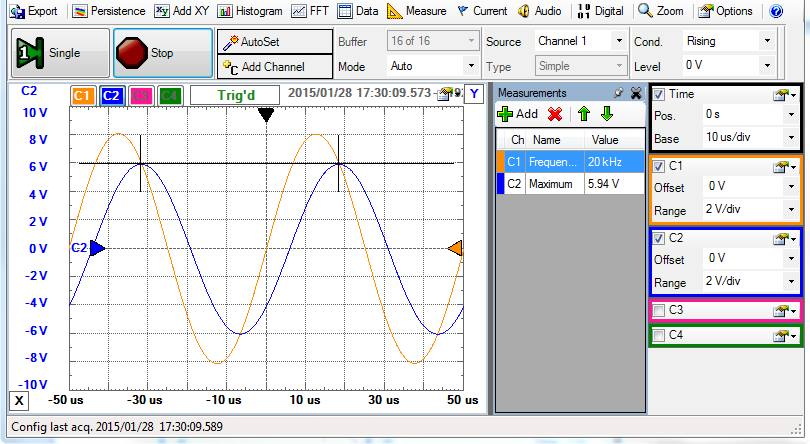Click the Y axis cursor button
Image resolution: width=810 pixels, height=444 pixels.
[x=474, y=94]
